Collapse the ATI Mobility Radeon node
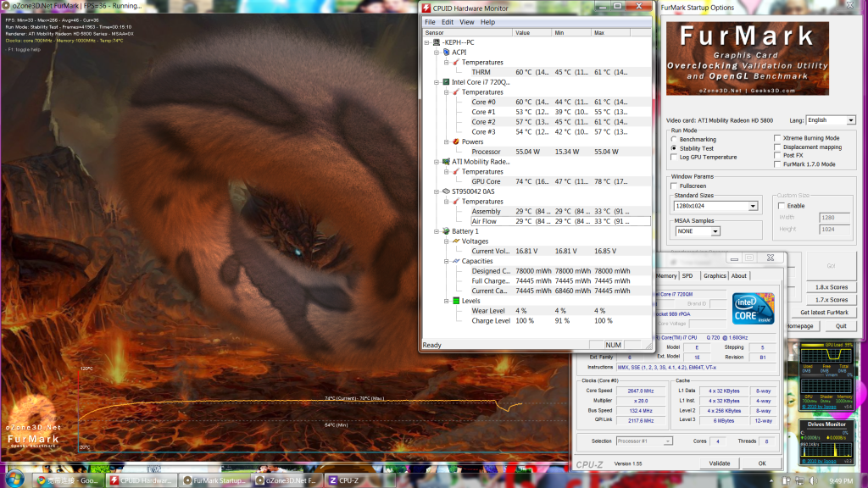The image size is (868, 488). click(437, 162)
